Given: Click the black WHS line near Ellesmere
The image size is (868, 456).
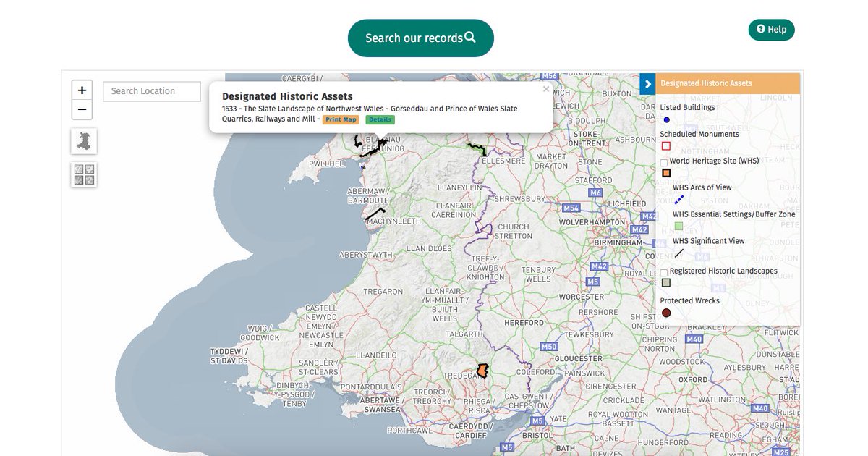Looking at the screenshot, I should coord(477,148).
